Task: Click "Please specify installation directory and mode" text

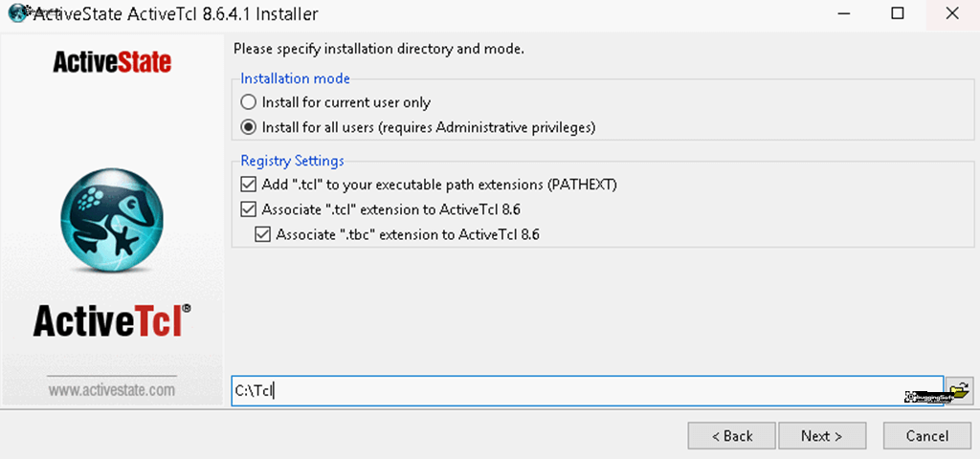Action: 378,49
